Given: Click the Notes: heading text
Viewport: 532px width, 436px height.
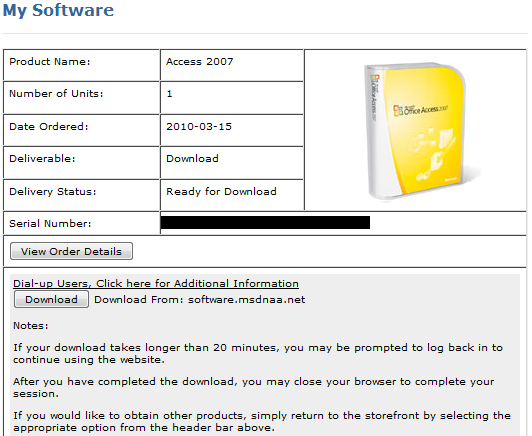Looking at the screenshot, I should click(31, 326).
